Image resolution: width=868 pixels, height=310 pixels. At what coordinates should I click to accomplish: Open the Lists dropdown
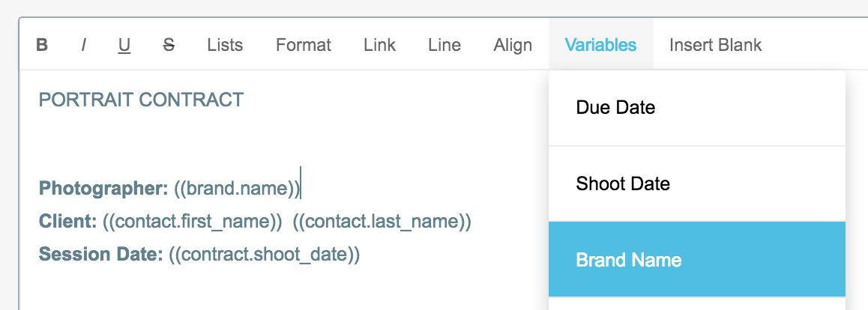pyautogui.click(x=225, y=45)
